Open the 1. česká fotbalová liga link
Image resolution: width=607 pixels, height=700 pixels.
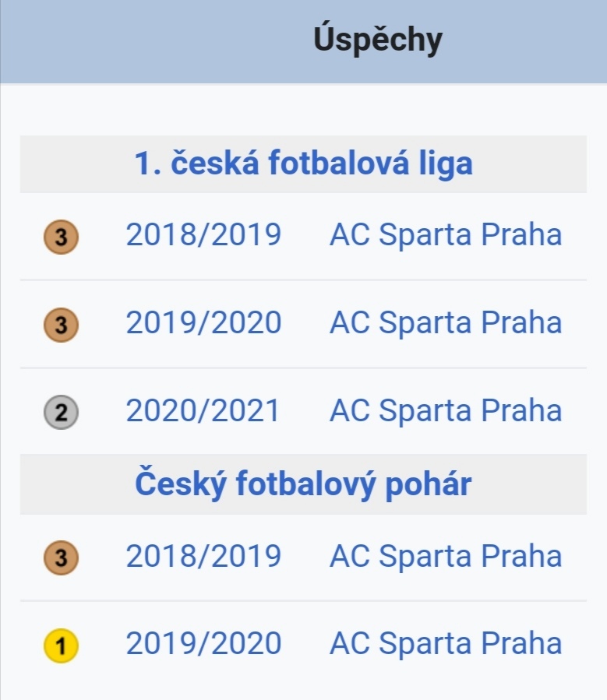point(303,163)
